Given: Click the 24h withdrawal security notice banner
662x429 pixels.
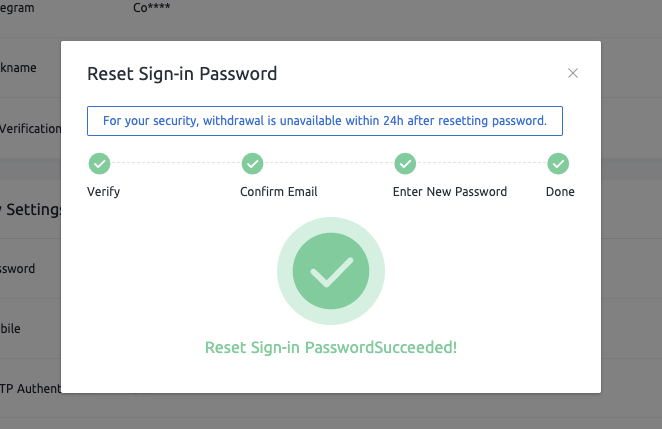Looking at the screenshot, I should click(325, 121).
